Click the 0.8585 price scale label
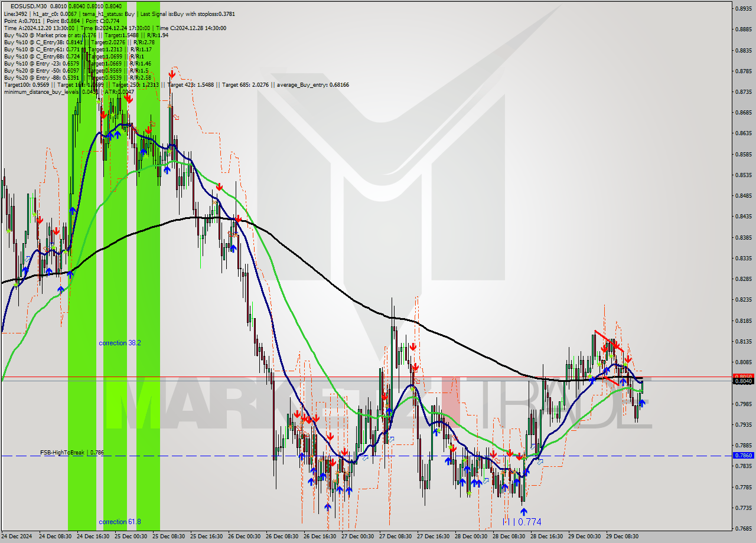The height and width of the screenshot is (543, 756). coord(743,154)
